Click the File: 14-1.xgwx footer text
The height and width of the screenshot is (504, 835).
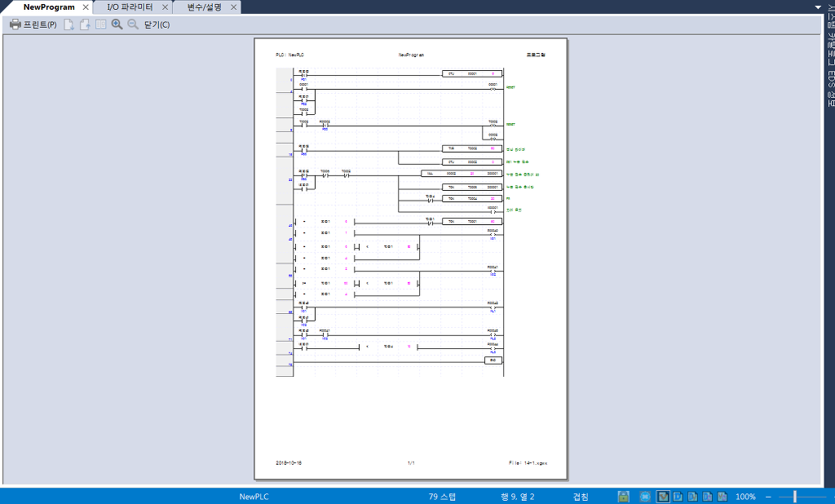pos(528,463)
